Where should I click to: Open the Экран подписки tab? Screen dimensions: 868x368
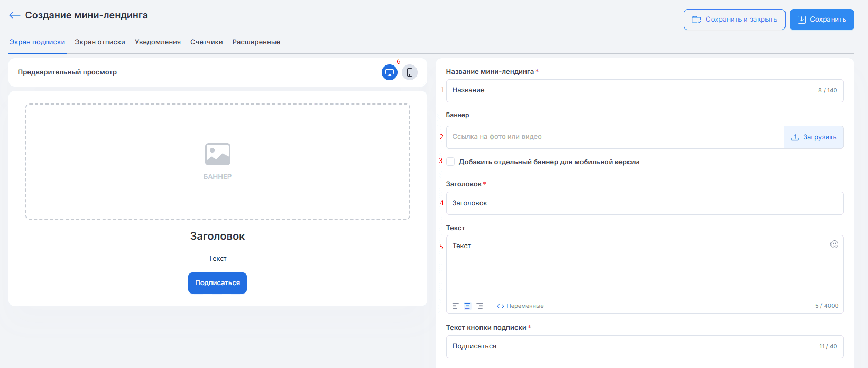pos(37,42)
